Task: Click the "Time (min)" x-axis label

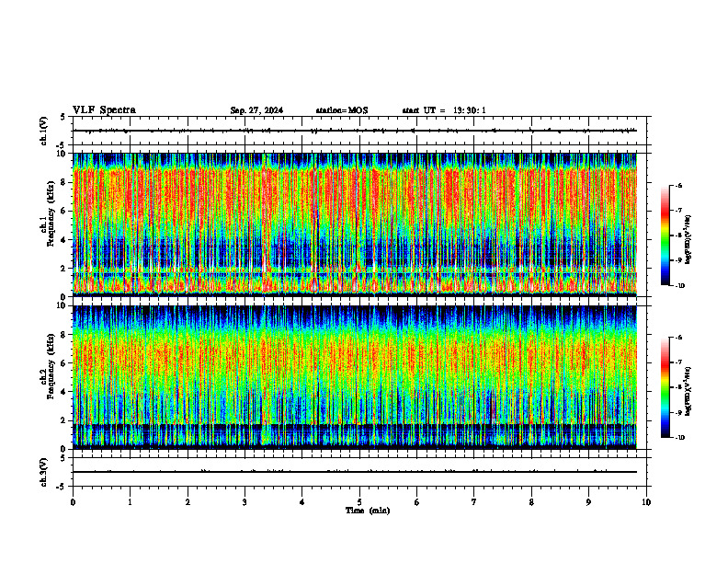Action: click(368, 511)
